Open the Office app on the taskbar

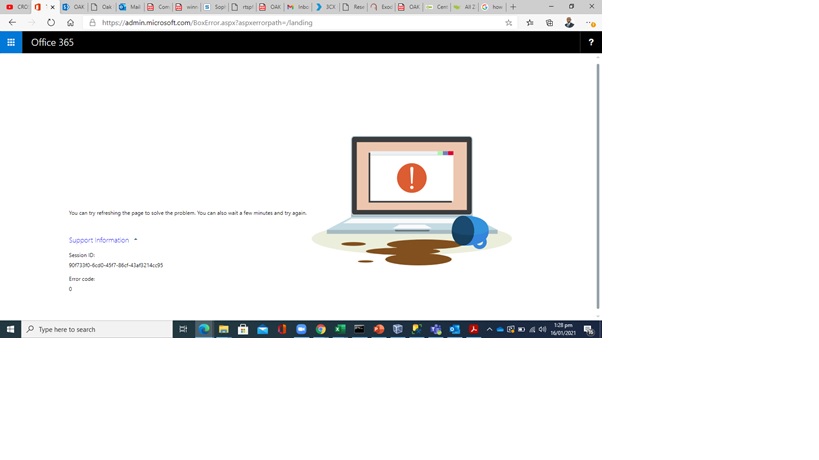click(282, 329)
